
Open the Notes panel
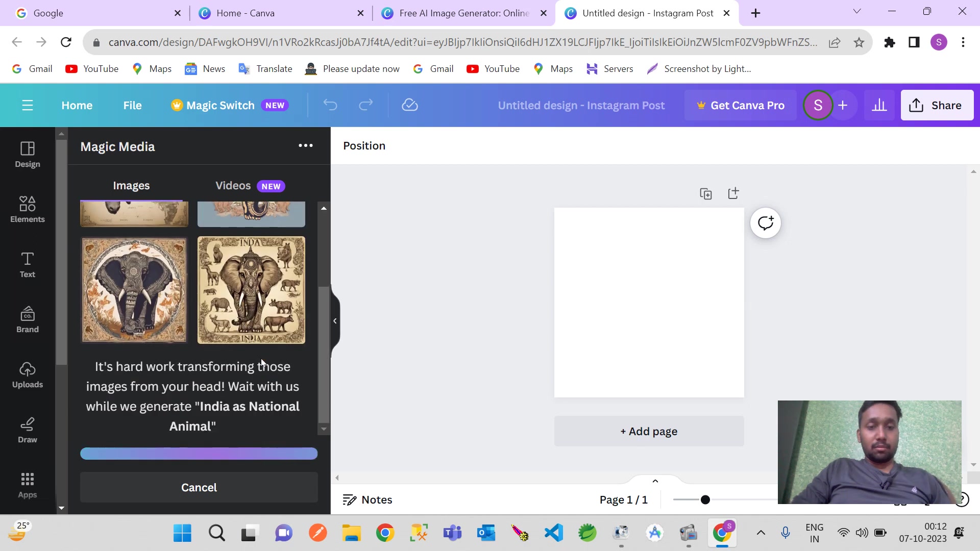click(367, 500)
